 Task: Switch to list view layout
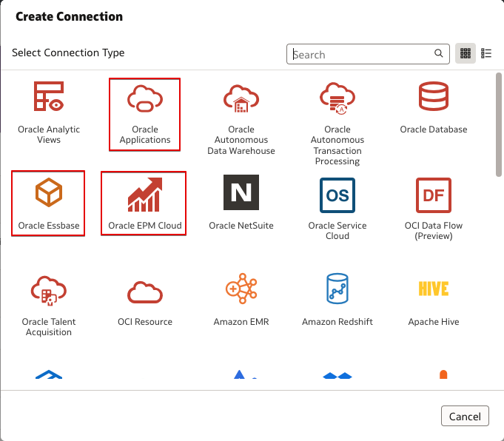pyautogui.click(x=486, y=54)
